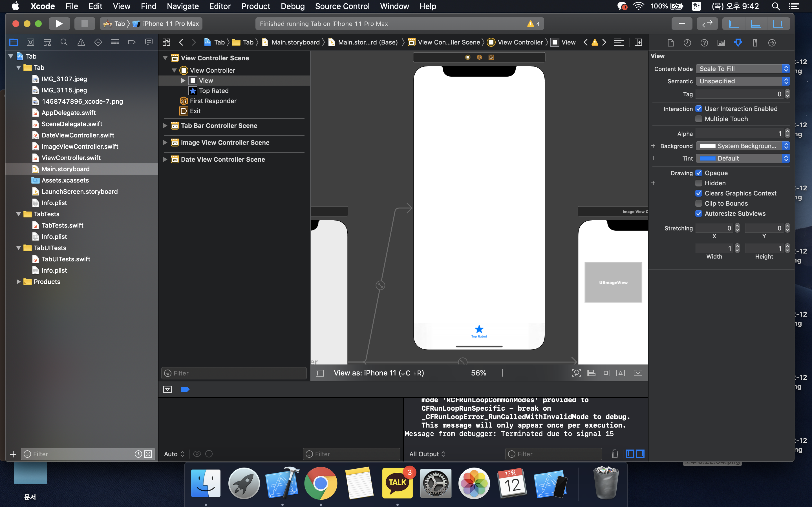
Task: Open the Connections inspector arrow icon
Action: (771, 43)
